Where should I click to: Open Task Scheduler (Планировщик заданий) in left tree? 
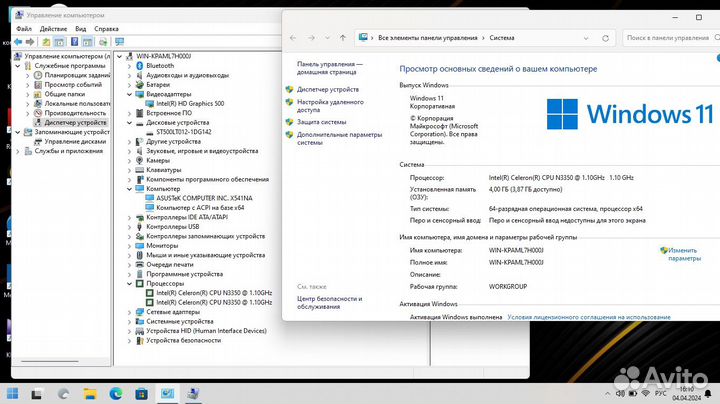coord(77,75)
